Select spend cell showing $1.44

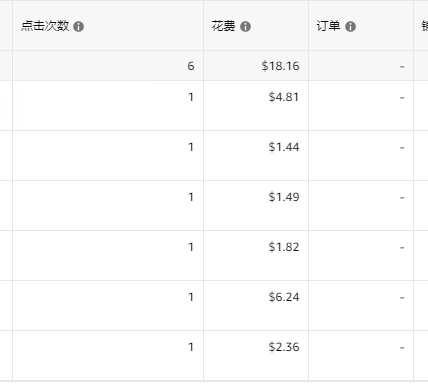click(x=256, y=156)
